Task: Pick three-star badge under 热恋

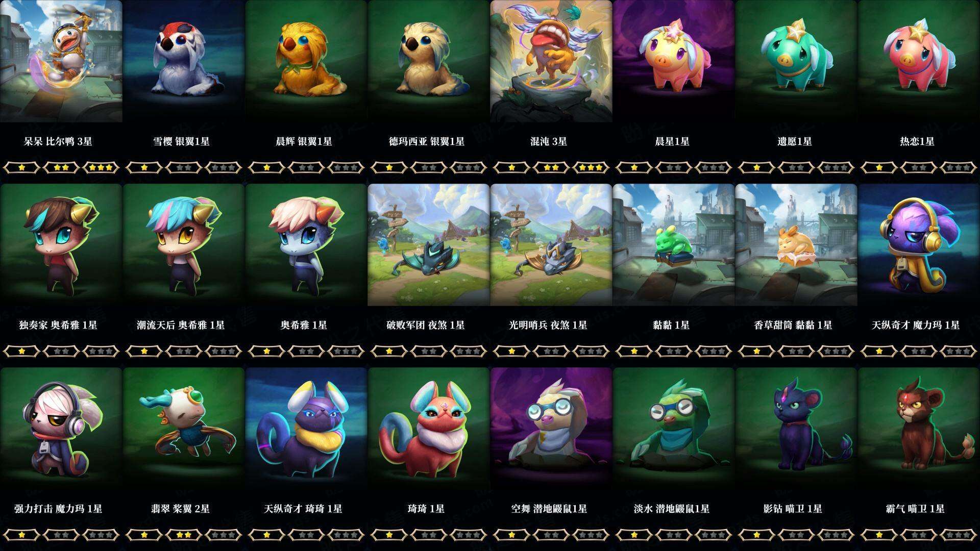Action: click(x=959, y=167)
